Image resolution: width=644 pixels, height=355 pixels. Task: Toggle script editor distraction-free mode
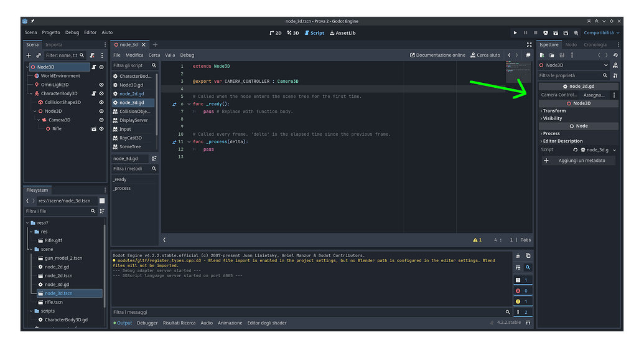pyautogui.click(x=529, y=45)
